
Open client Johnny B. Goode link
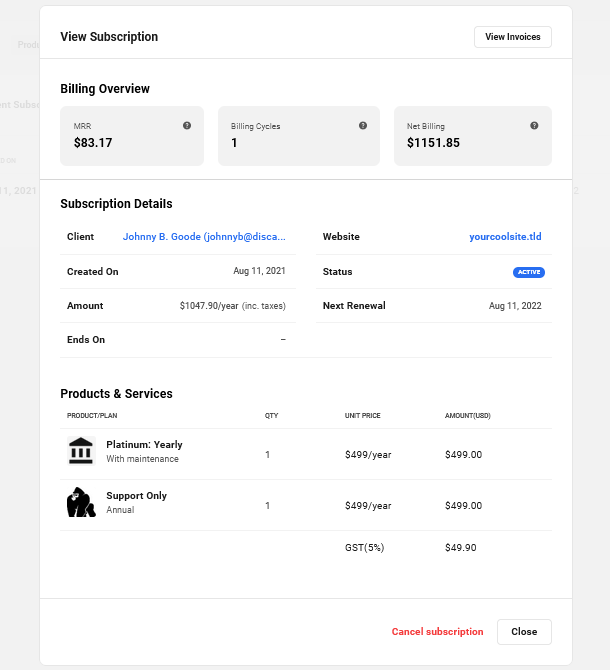[x=204, y=237]
